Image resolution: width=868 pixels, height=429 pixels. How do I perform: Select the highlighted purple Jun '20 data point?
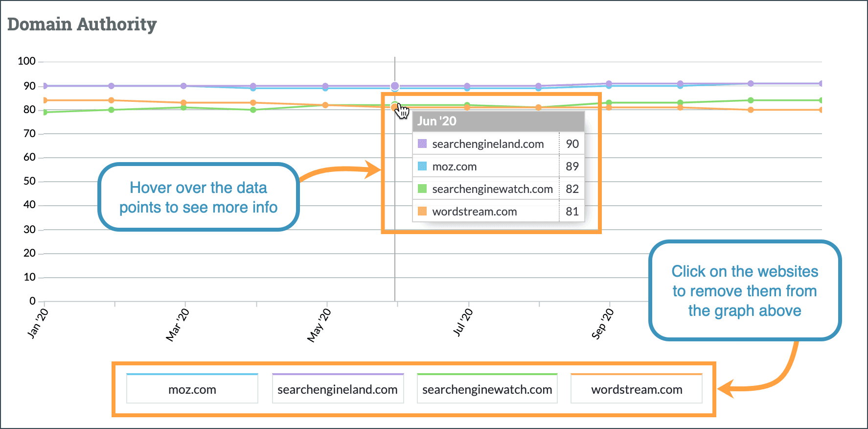coord(395,86)
